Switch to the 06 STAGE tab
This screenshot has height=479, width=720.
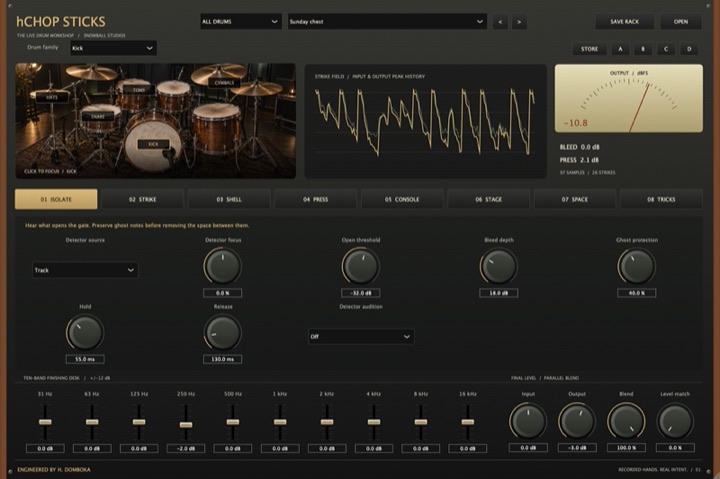pos(489,199)
